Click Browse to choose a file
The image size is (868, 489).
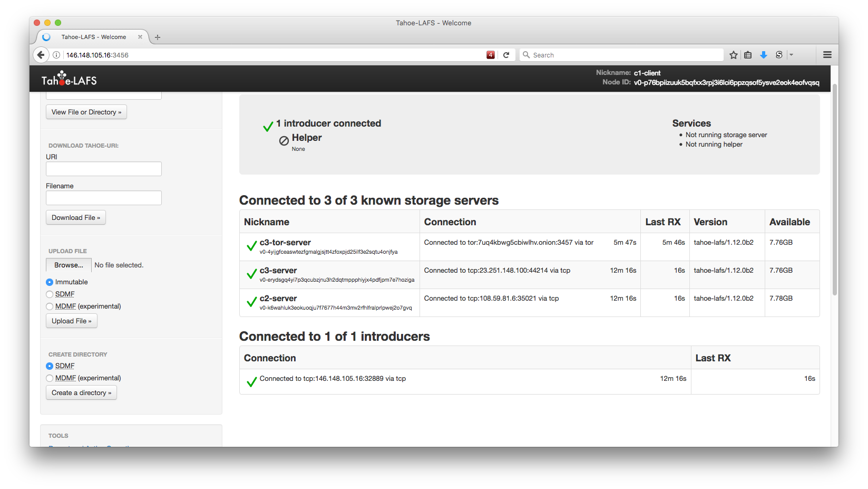[x=69, y=265]
